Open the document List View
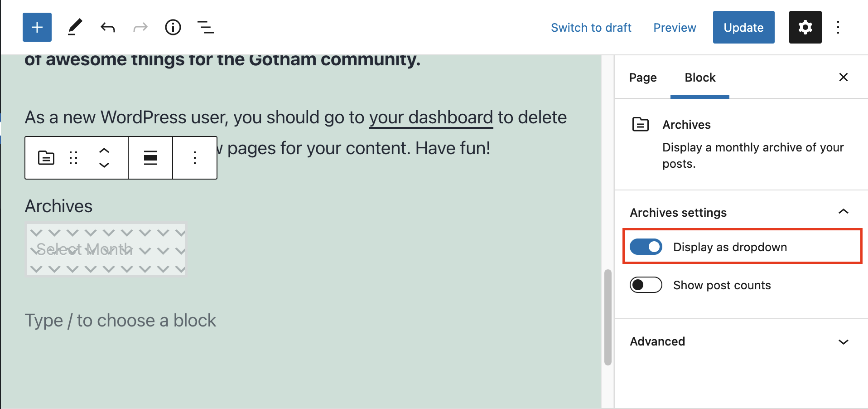The width and height of the screenshot is (868, 409). [x=205, y=27]
